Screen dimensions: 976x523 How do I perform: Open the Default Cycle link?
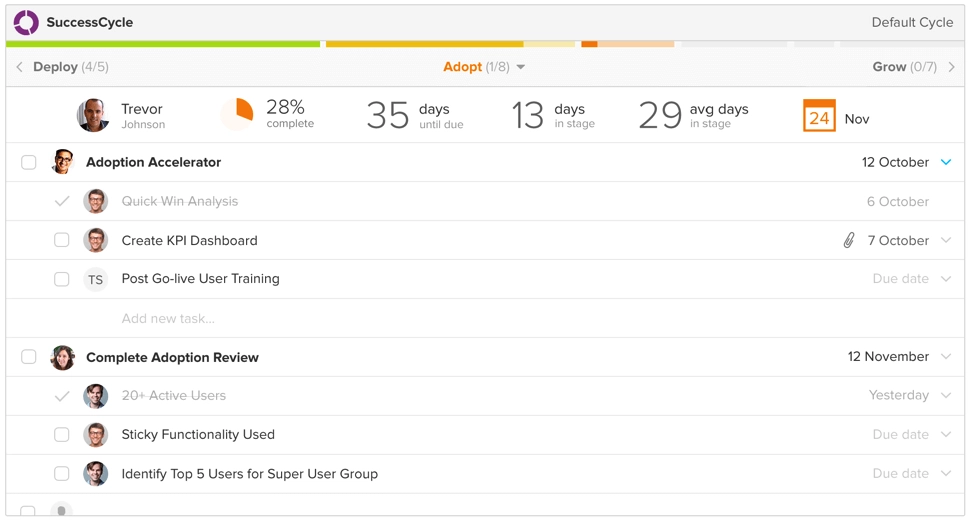(x=911, y=22)
